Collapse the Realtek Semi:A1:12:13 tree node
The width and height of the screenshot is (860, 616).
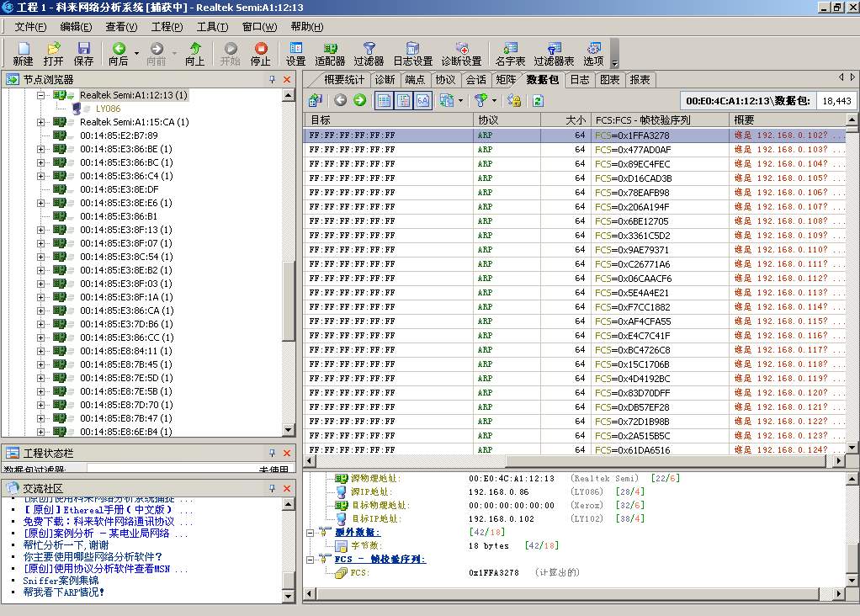pos(40,95)
